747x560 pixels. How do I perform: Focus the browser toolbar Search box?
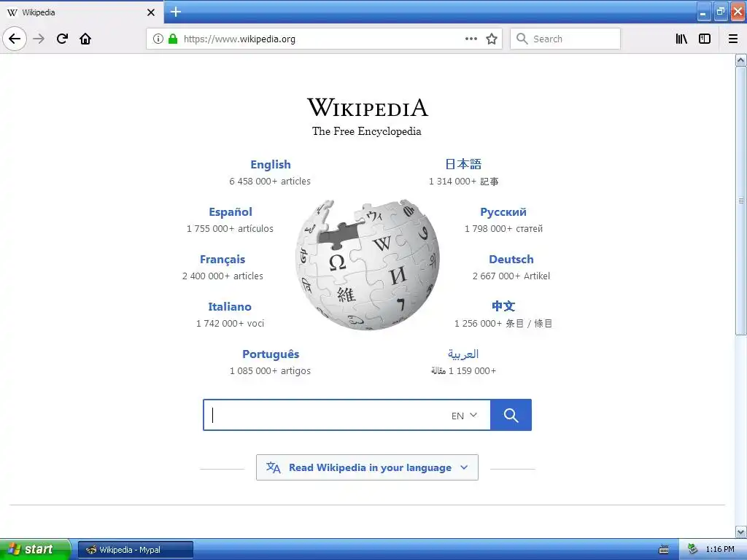565,39
